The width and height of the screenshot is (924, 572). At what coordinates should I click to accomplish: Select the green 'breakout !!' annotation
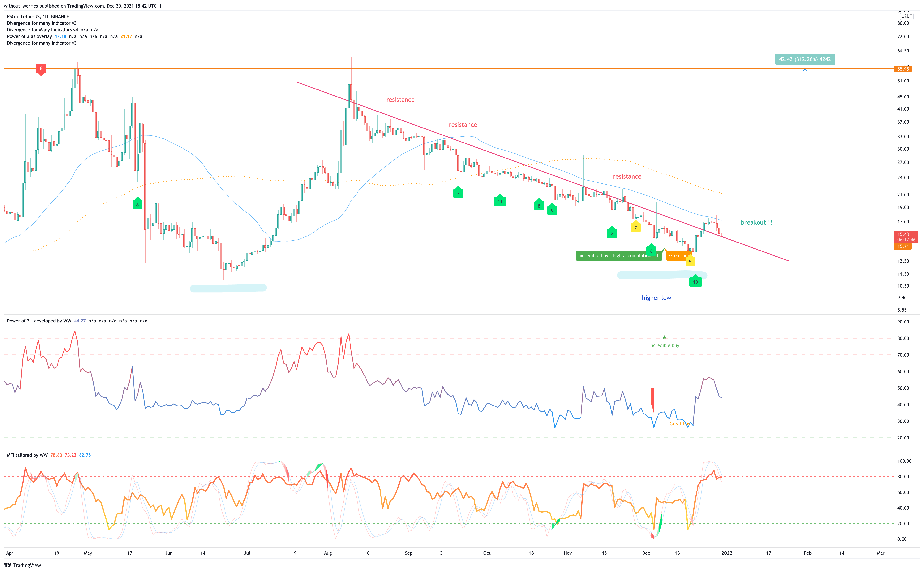pyautogui.click(x=756, y=222)
